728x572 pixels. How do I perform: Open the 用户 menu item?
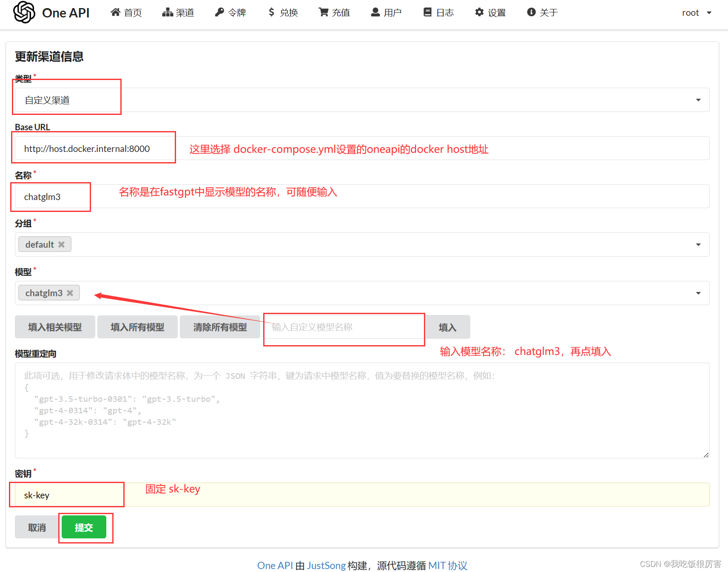[387, 12]
